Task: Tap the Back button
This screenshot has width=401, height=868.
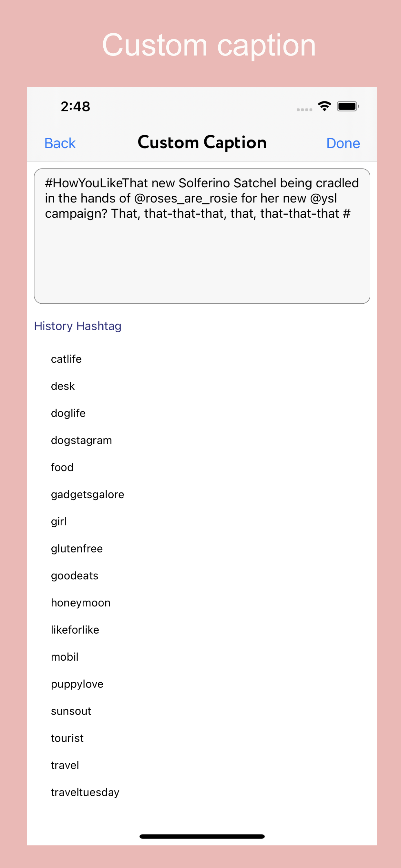Action: [x=60, y=143]
